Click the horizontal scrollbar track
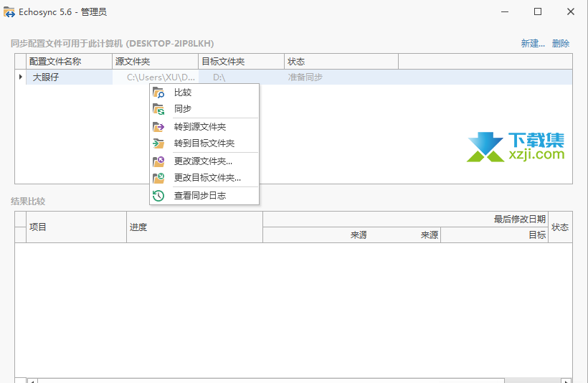This screenshot has height=383, width=588. point(533,381)
